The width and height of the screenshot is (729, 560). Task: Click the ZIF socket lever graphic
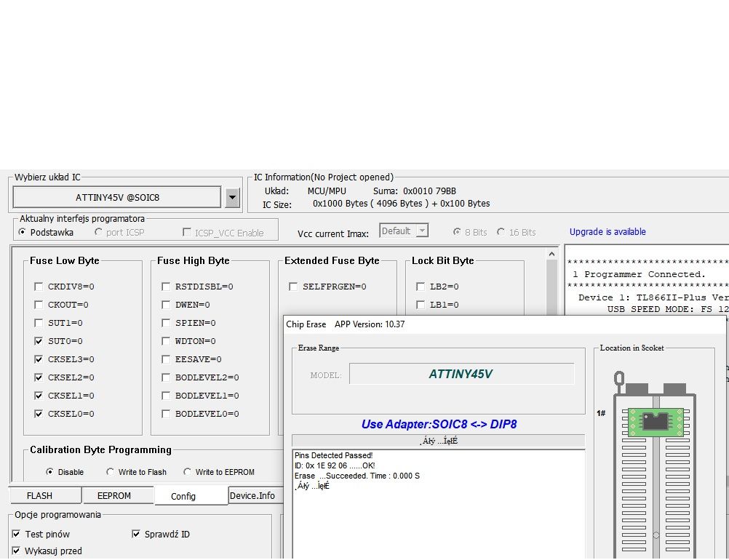(619, 379)
